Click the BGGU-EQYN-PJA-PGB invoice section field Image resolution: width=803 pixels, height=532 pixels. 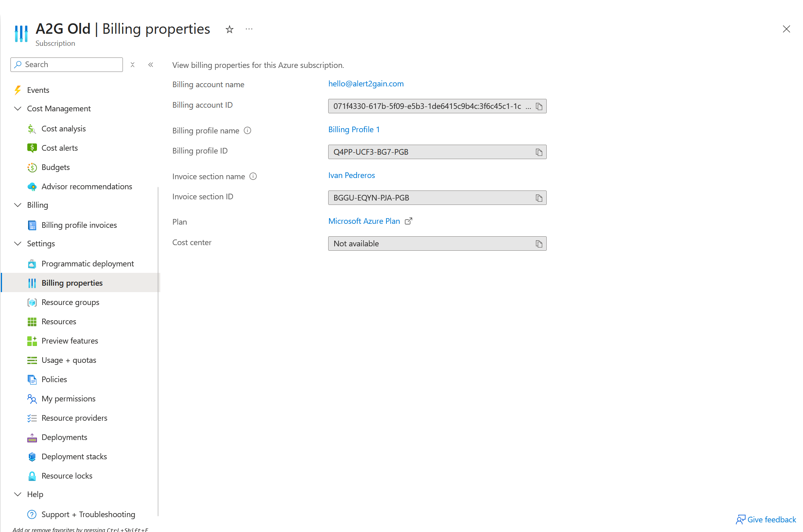[437, 198]
